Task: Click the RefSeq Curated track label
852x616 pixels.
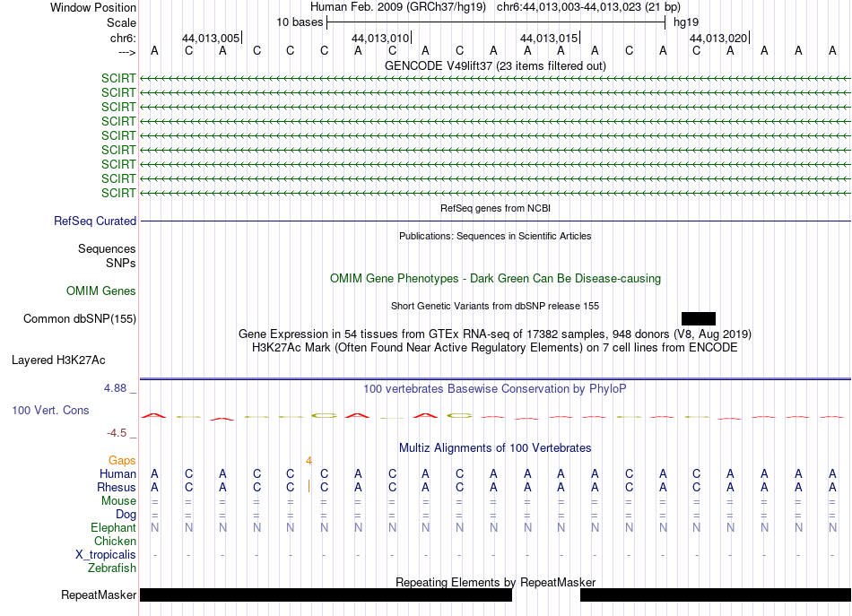Action: (x=94, y=221)
